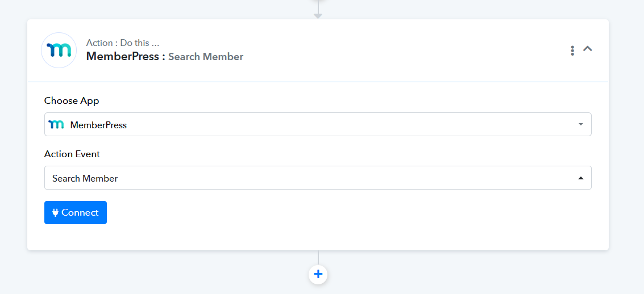Click the MemberPress logo in the action header
The height and width of the screenshot is (294, 644).
point(59,51)
